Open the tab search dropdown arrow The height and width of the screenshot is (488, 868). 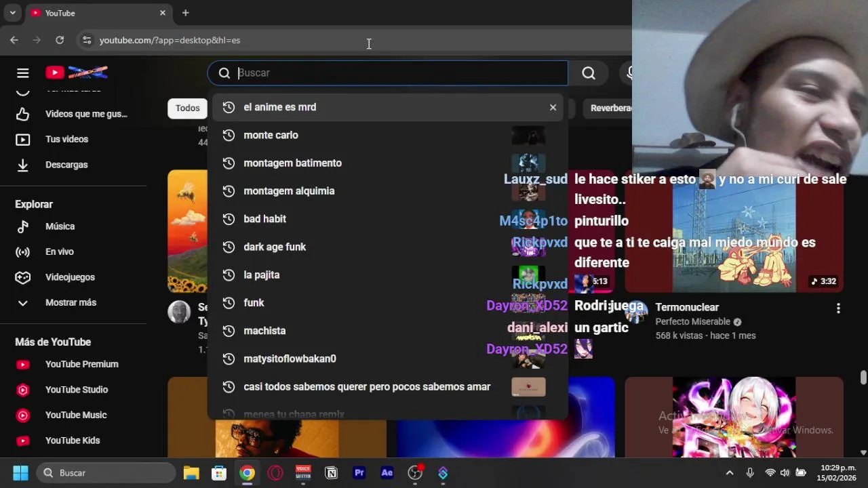point(12,13)
